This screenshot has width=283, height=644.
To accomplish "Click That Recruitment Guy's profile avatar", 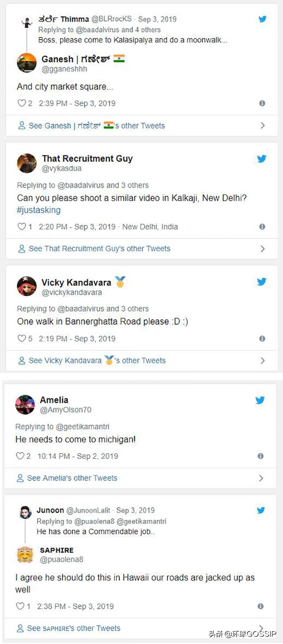I will [x=27, y=163].
